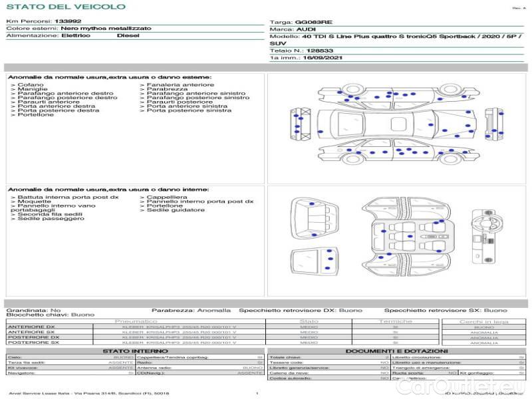The height and width of the screenshot is (399, 532).
Task: Select 'Pannello interno porta post dx' entry
Action: coord(200,201)
